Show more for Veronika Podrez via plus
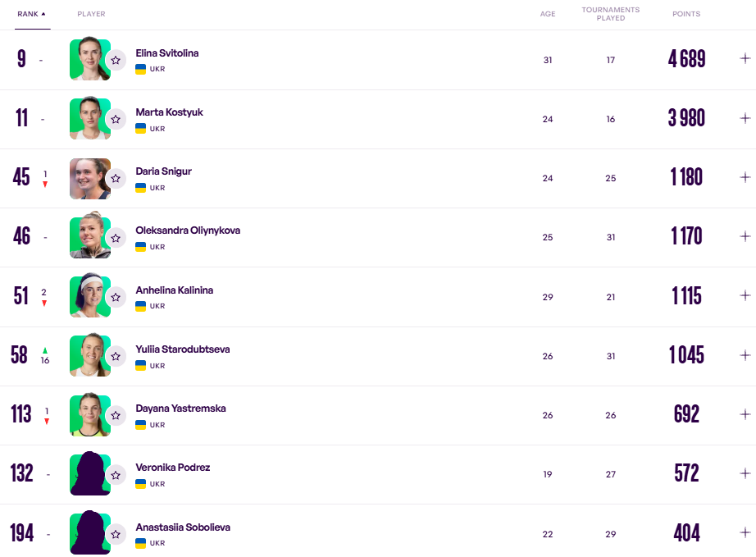 point(745,473)
